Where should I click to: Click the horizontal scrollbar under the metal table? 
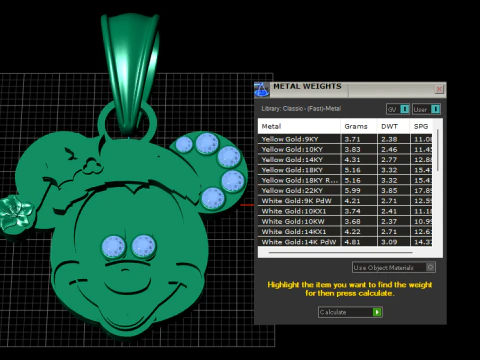340,253
